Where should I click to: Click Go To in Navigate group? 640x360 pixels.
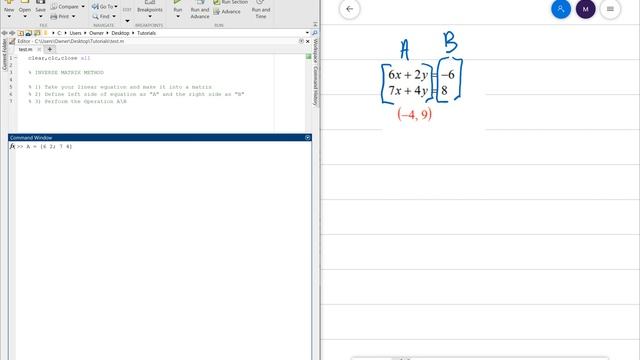(x=102, y=7)
